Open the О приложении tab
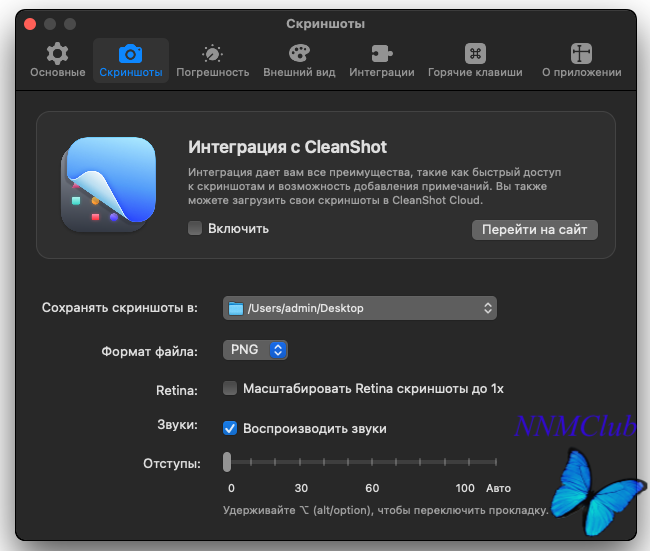 pyautogui.click(x=582, y=61)
